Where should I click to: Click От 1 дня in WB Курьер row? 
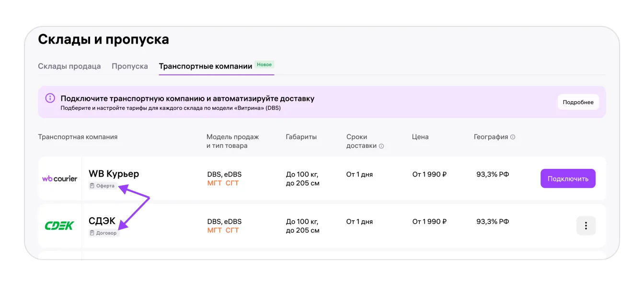point(359,175)
